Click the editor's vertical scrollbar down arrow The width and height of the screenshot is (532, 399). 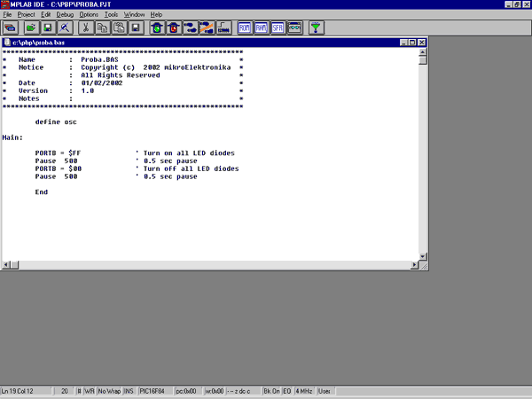(x=423, y=255)
